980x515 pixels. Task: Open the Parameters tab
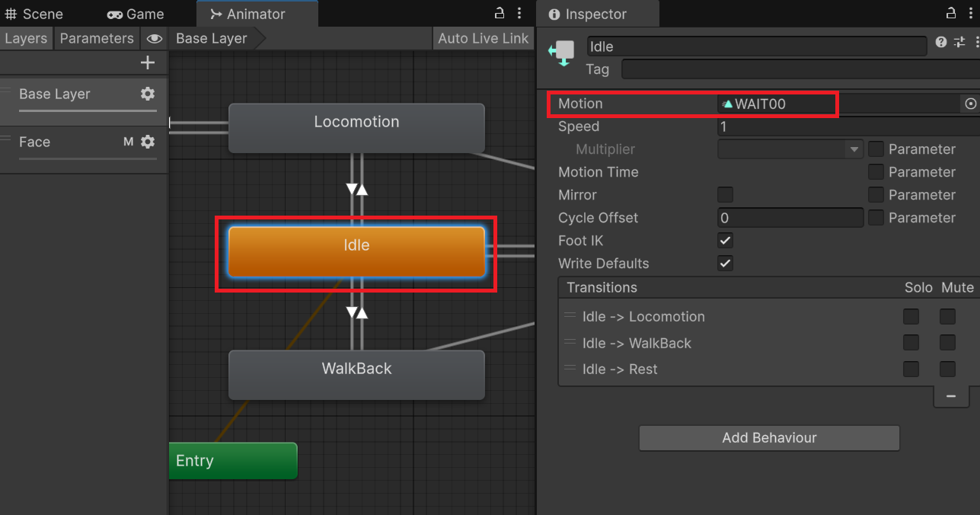97,39
